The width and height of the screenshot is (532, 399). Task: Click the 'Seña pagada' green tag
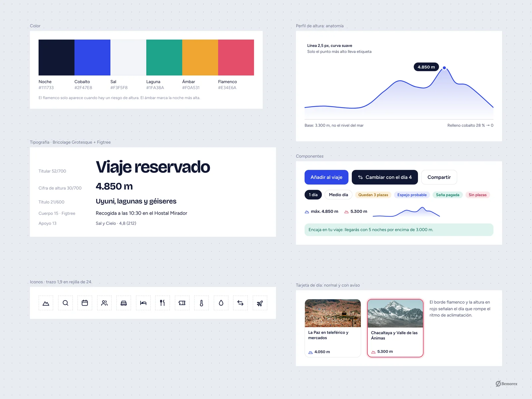[448, 195]
